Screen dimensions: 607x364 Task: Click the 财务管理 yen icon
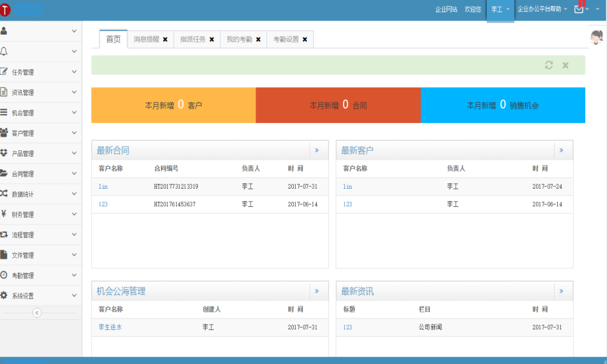(4, 214)
